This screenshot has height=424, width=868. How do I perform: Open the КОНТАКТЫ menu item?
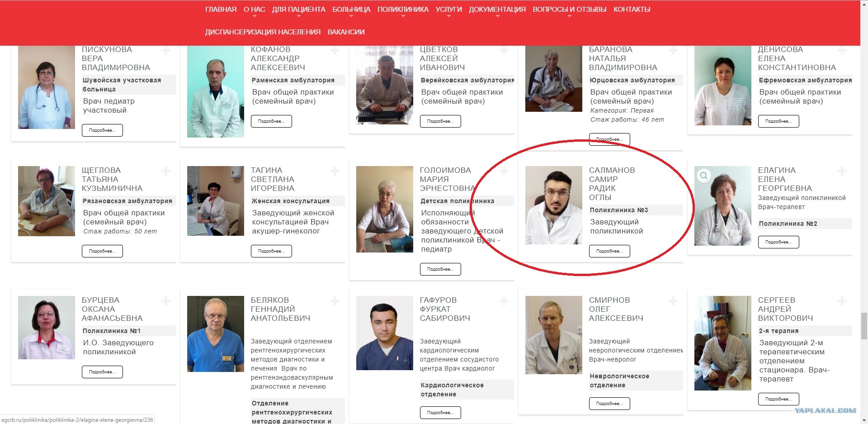632,10
